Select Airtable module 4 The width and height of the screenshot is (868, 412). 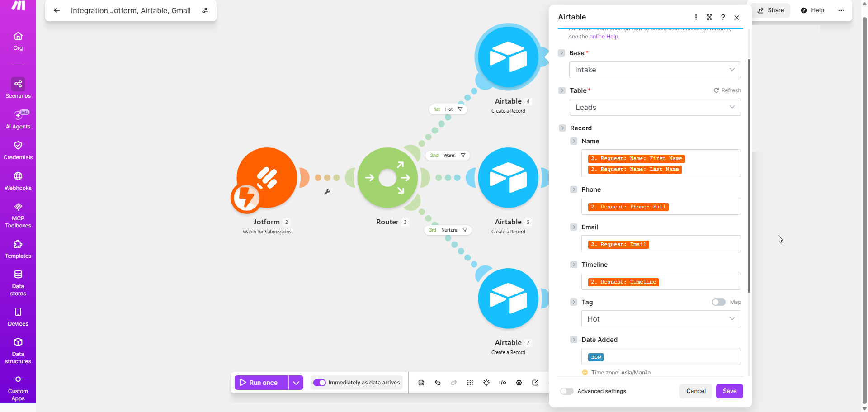tap(508, 57)
